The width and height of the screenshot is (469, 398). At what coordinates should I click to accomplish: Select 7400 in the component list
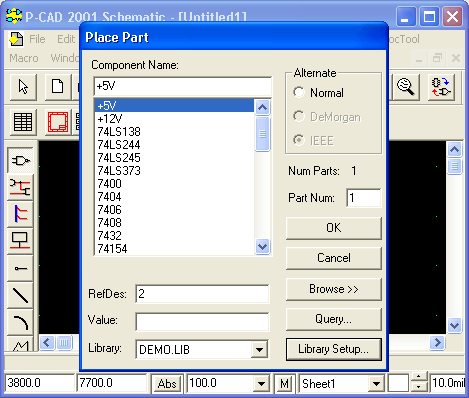175,184
